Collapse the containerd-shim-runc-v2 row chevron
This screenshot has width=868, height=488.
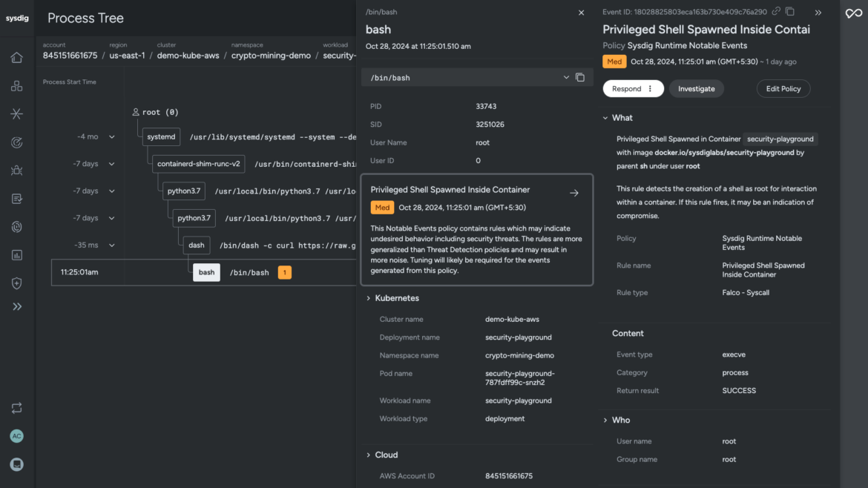pos(112,164)
